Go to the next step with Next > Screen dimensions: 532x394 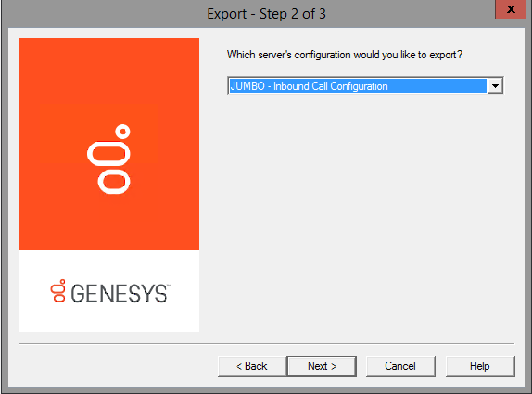pos(322,366)
